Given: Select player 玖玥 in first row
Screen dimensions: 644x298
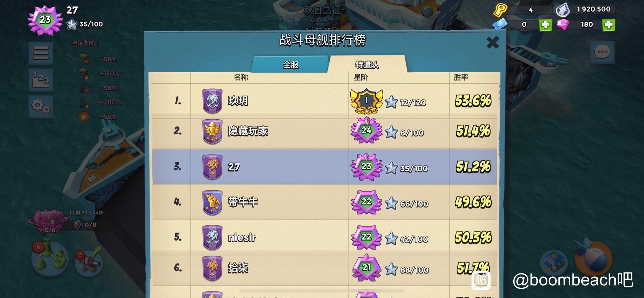Looking at the screenshot, I should pos(325,101).
